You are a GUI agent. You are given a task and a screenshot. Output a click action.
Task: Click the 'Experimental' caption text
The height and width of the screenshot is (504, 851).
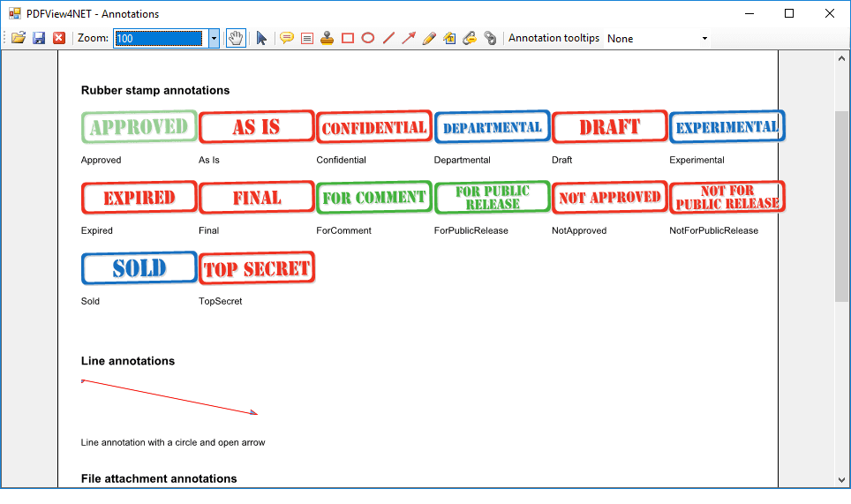[x=697, y=160]
